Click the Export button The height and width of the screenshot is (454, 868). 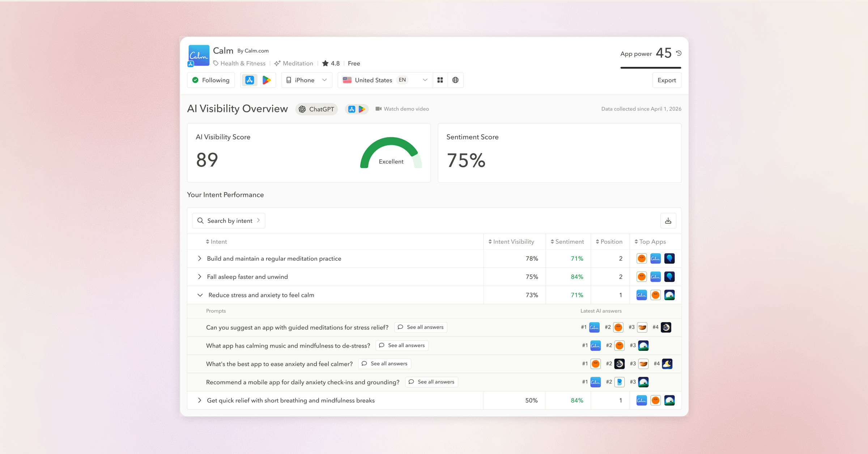pos(667,80)
